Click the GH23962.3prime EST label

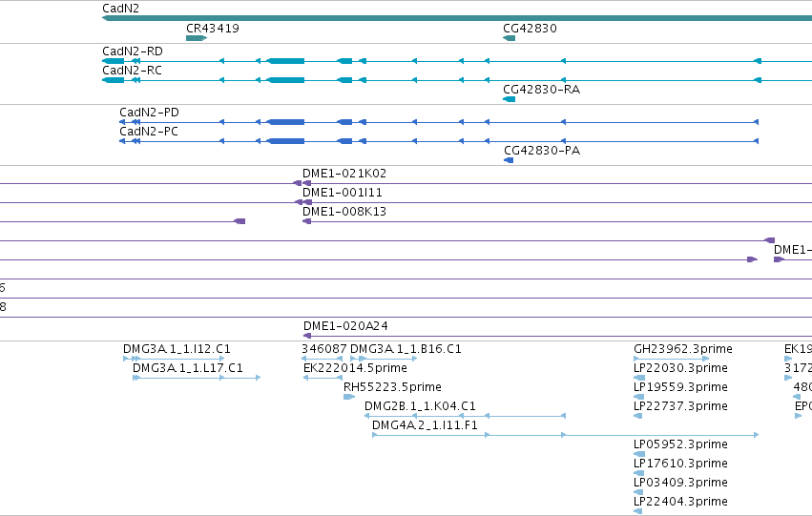pyautogui.click(x=683, y=349)
